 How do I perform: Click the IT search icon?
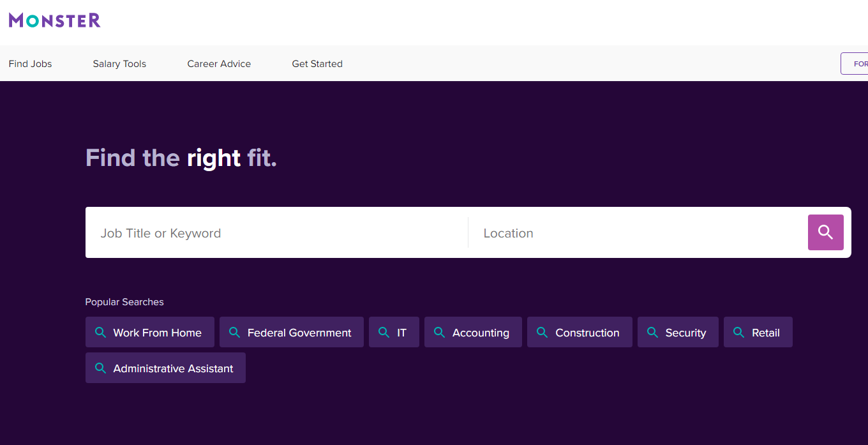pos(384,333)
